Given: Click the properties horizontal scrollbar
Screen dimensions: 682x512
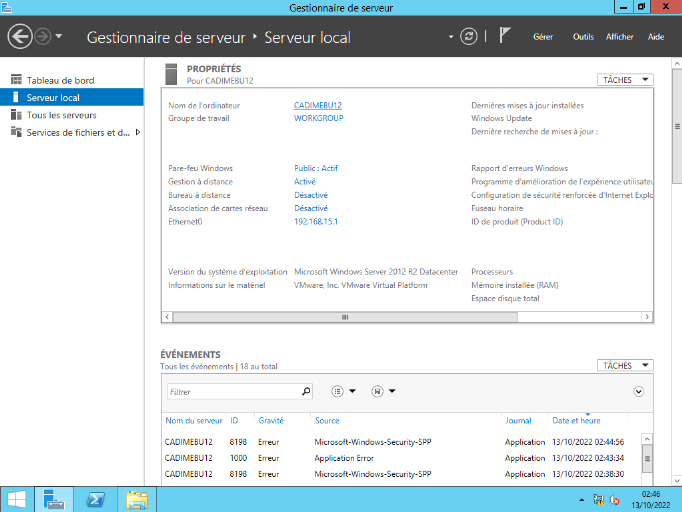Looking at the screenshot, I should pyautogui.click(x=345, y=317).
